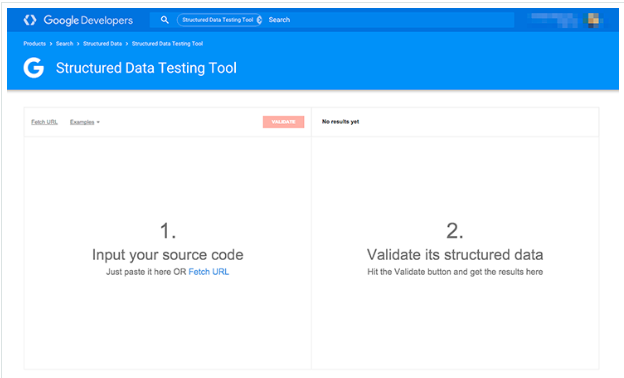Open Structured Data Testing Tool breadcrumb
This screenshot has width=624, height=378.
click(x=167, y=44)
